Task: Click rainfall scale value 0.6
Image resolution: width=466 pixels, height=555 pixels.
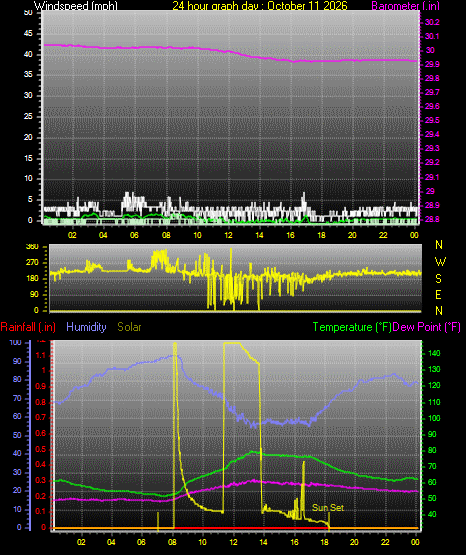Action: click(x=41, y=433)
